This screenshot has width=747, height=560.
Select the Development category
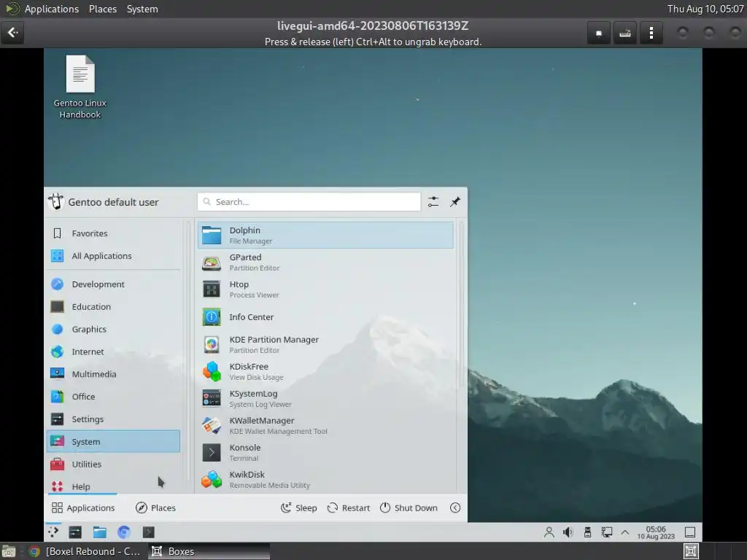coord(113,284)
